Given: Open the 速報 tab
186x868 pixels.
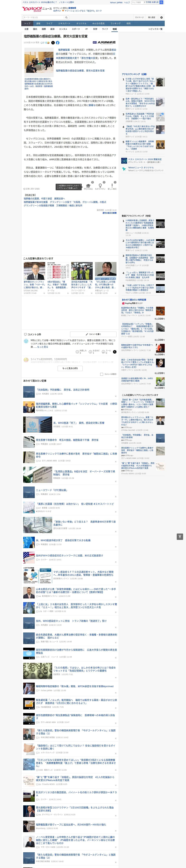Looking at the screenshot, I should [38, 24].
